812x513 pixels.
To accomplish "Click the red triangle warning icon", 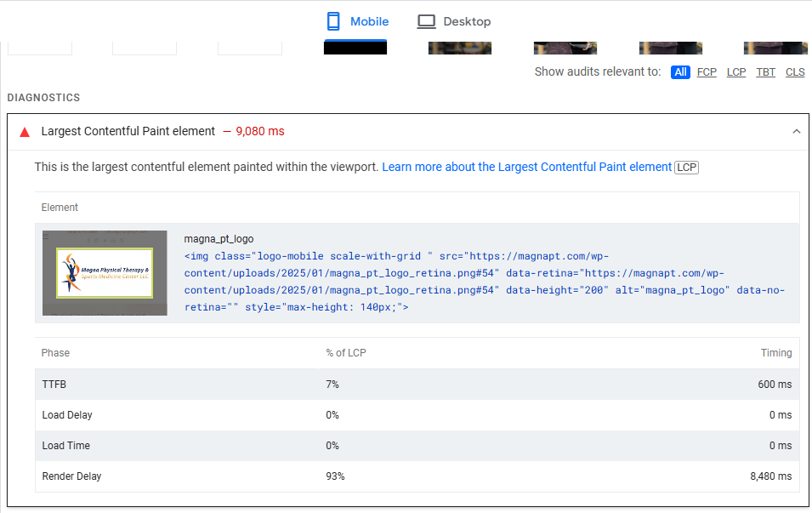I will 25,132.
